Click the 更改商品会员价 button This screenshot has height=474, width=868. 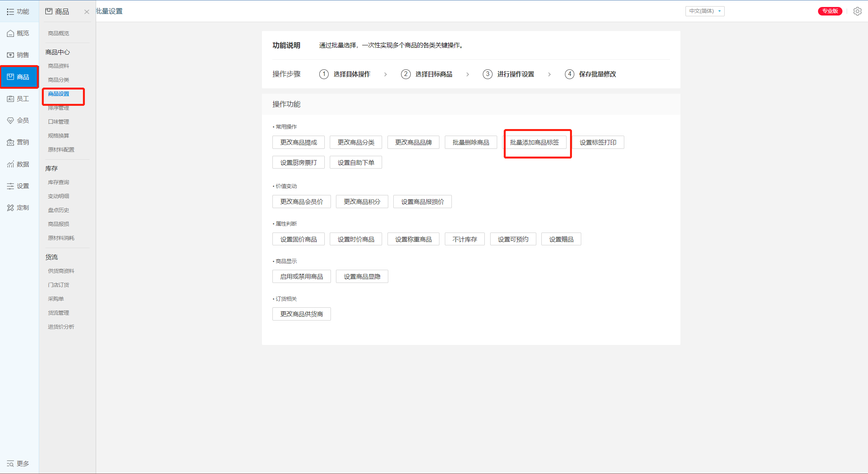pos(301,202)
